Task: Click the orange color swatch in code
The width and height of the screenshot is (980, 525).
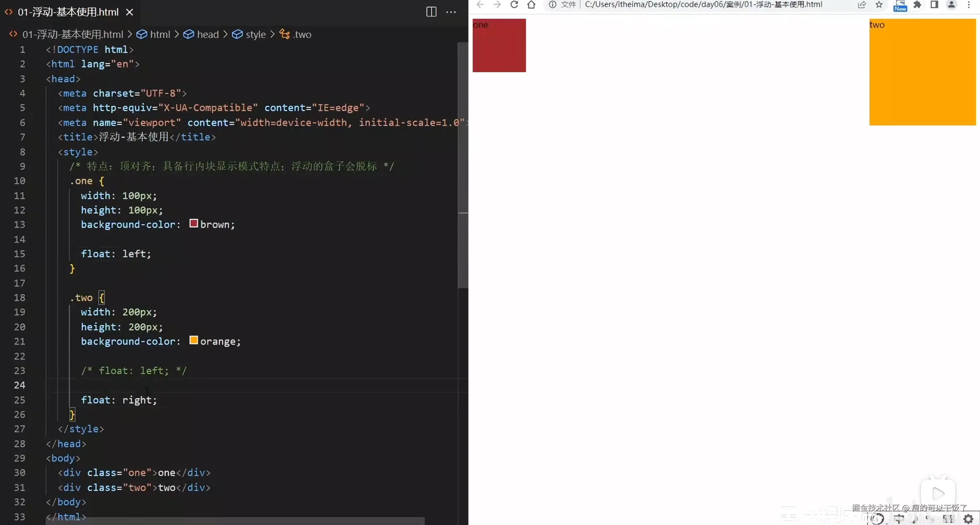Action: [194, 340]
